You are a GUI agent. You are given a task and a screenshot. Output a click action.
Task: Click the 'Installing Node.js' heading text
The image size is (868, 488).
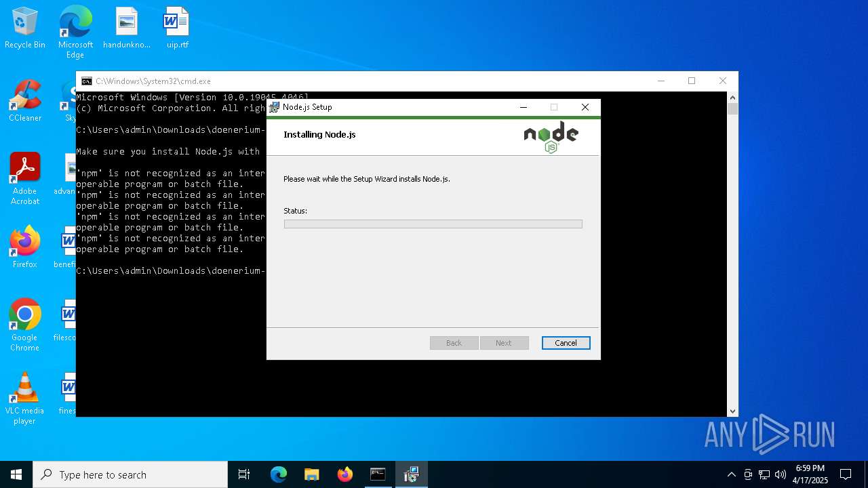click(x=319, y=134)
